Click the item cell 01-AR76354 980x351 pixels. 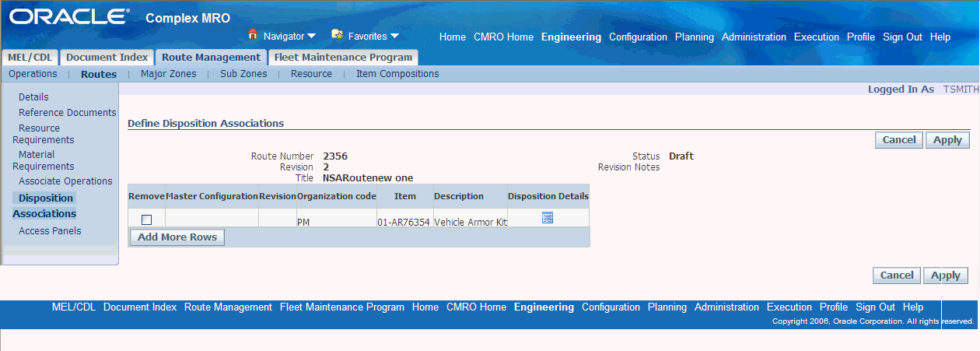404,223
